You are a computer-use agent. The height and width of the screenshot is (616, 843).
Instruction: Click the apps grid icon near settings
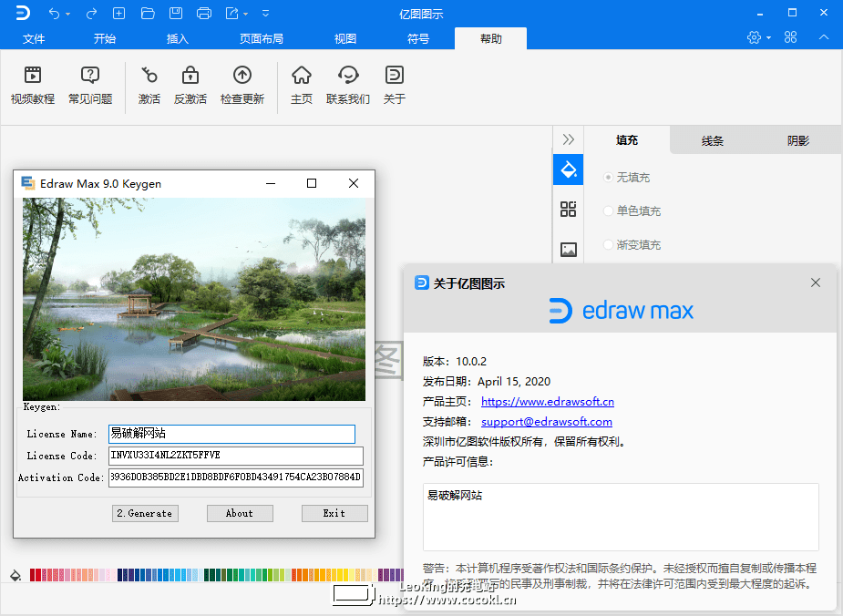click(x=791, y=37)
